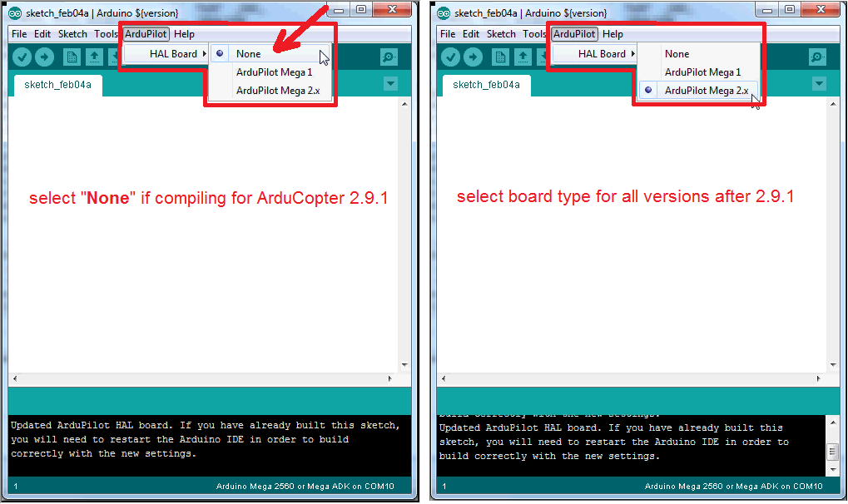848x504 pixels.
Task: Select ArduPilot Mega 1 in left window
Action: [274, 72]
